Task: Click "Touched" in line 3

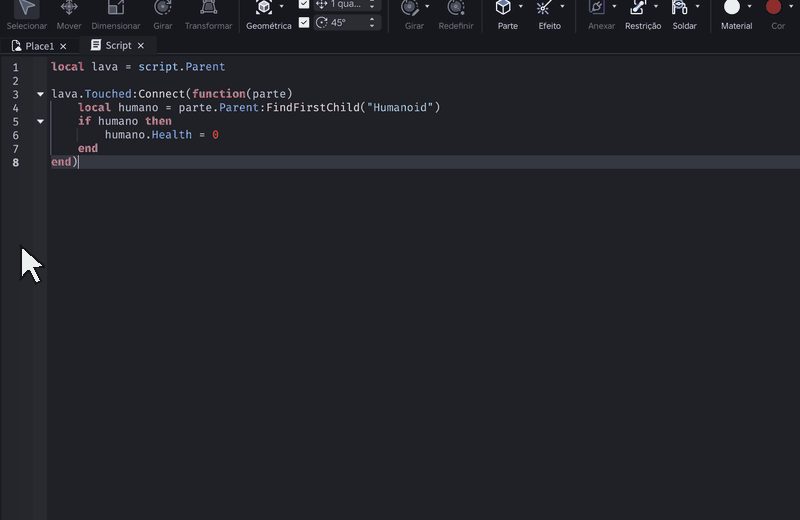Action: pos(108,94)
